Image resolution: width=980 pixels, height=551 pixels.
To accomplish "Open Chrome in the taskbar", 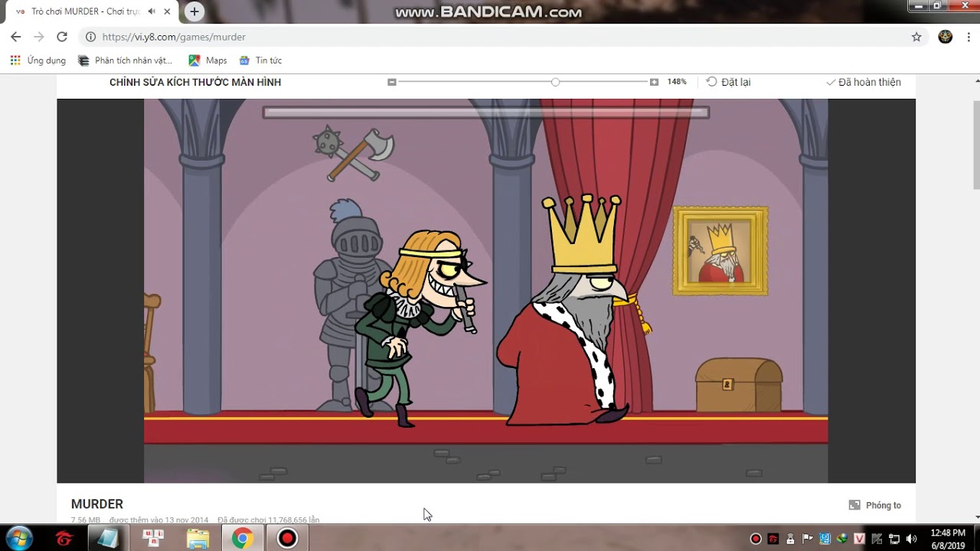I will pos(243,539).
